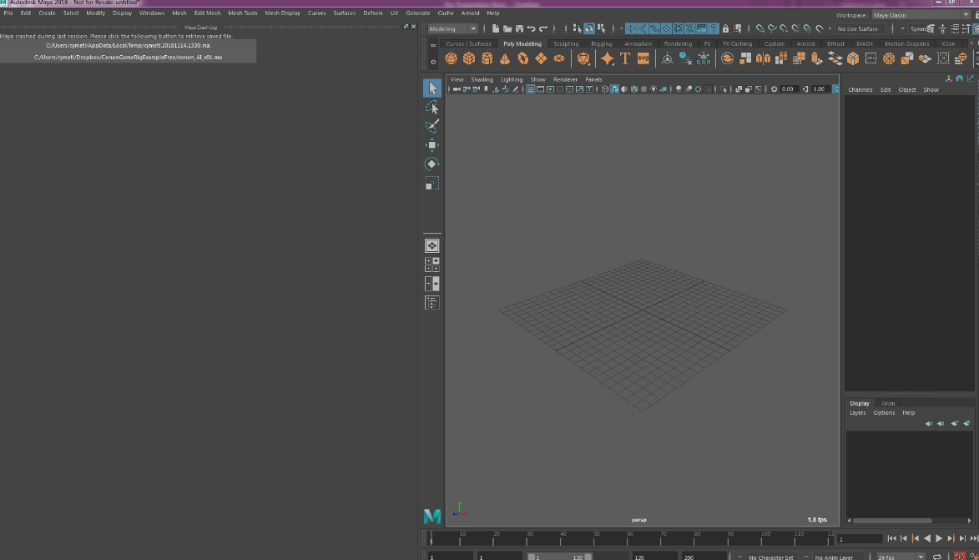Open the Modeling menu set dropdown
The image size is (979, 560).
click(x=452, y=28)
